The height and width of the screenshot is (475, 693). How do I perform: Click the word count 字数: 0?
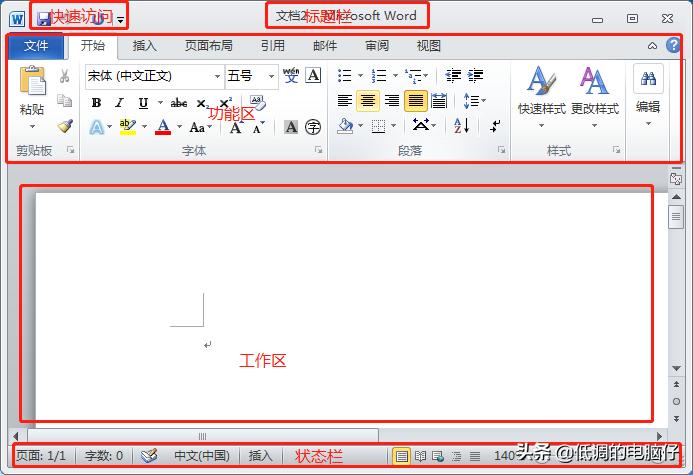coord(104,456)
